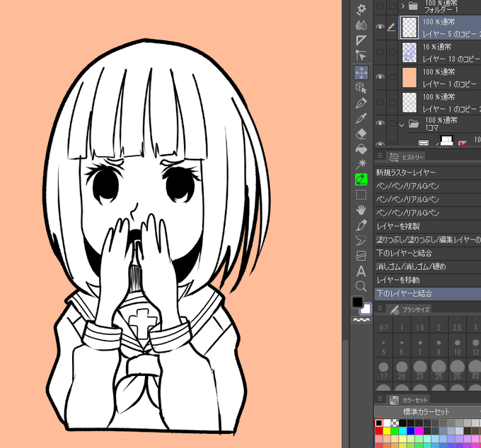481x448 pixels.
Task: Choose brush size 17
Action: click(383, 370)
